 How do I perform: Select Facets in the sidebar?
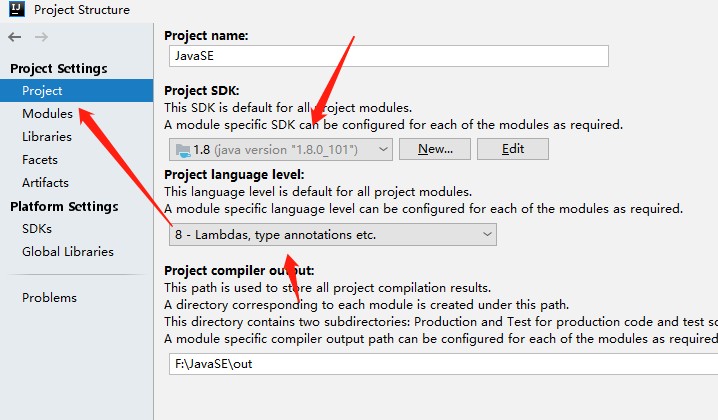coord(40,160)
